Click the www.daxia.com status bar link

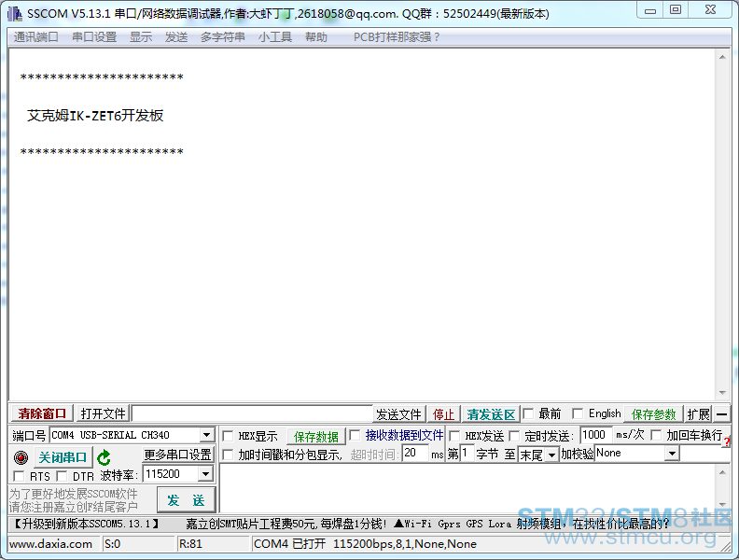(x=51, y=544)
